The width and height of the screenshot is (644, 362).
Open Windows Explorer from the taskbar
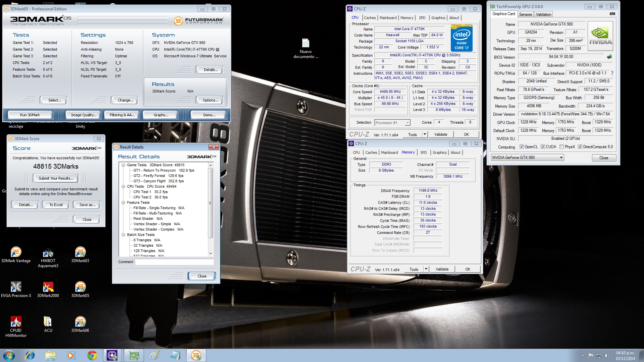click(x=50, y=355)
